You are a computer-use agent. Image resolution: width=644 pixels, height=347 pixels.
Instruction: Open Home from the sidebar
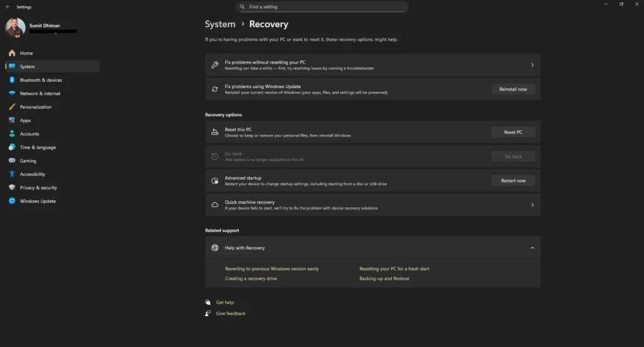click(x=52, y=53)
